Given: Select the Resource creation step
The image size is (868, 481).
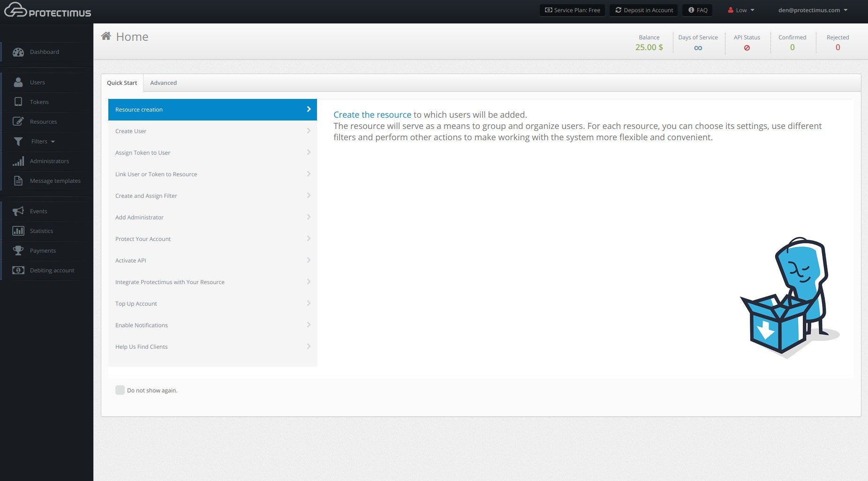Looking at the screenshot, I should [x=212, y=109].
